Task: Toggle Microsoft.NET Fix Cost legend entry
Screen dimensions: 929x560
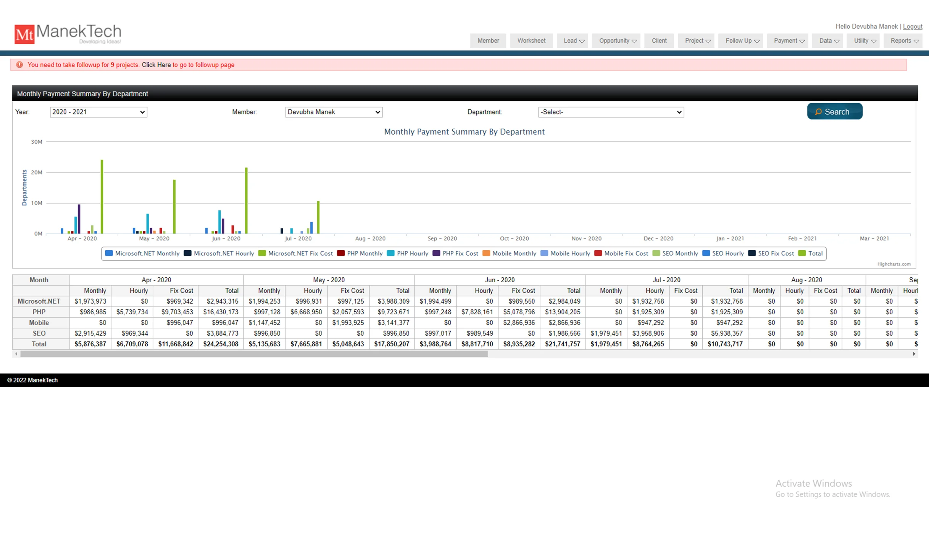Action: pyautogui.click(x=296, y=254)
